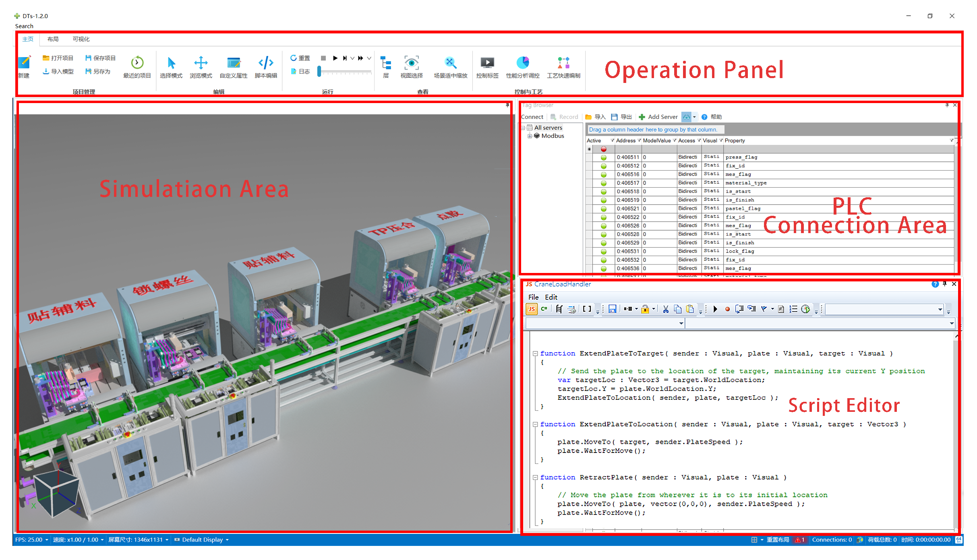Collapse the ExtendPlateToTarget function block
Viewport: 977px width, 560px height.
[535, 353]
